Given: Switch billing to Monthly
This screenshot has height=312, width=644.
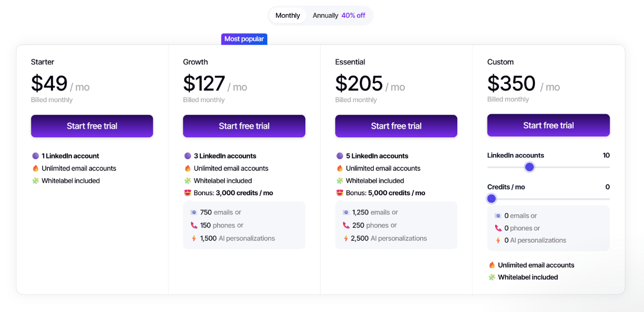Looking at the screenshot, I should tap(288, 16).
